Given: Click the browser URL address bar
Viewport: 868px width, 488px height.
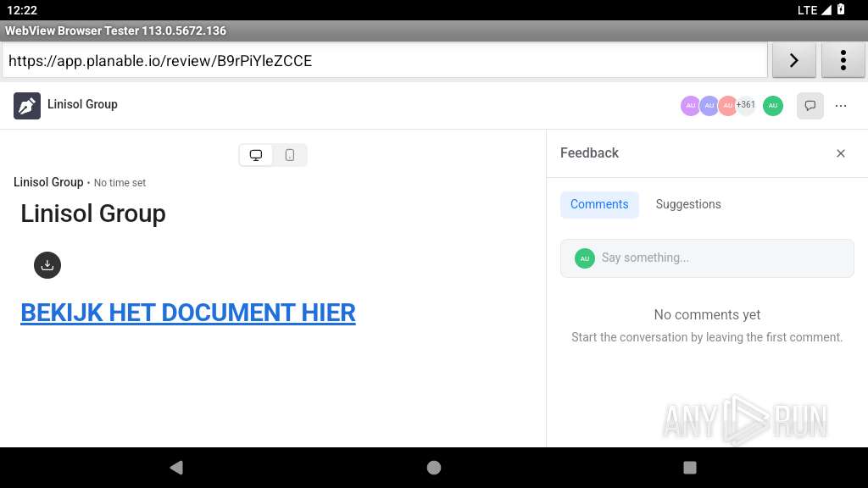Looking at the screenshot, I should (x=385, y=60).
